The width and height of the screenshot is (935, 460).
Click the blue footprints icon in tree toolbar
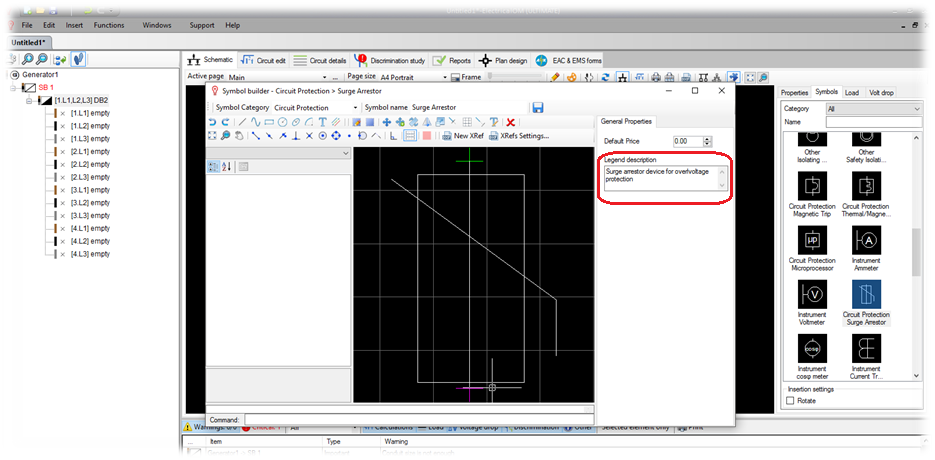click(79, 59)
